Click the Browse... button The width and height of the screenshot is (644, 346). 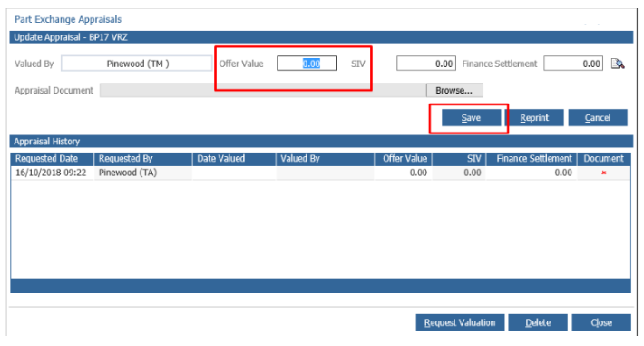pyautogui.click(x=454, y=91)
